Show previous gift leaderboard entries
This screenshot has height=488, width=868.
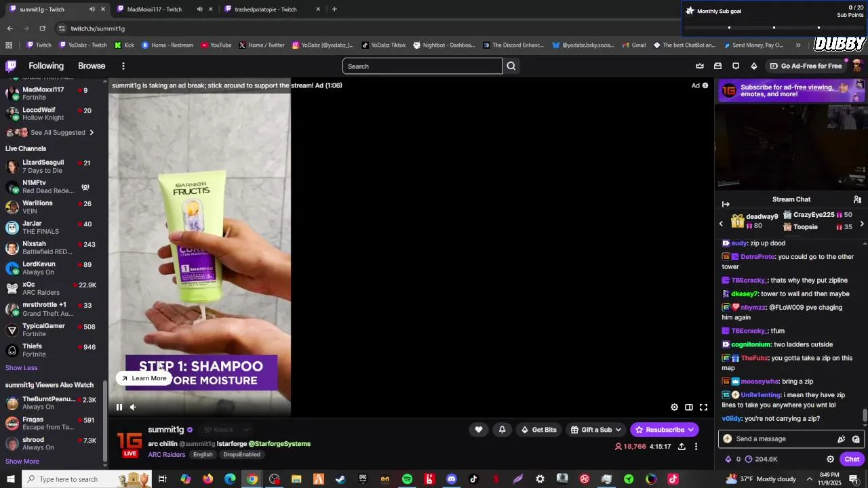pyautogui.click(x=721, y=224)
